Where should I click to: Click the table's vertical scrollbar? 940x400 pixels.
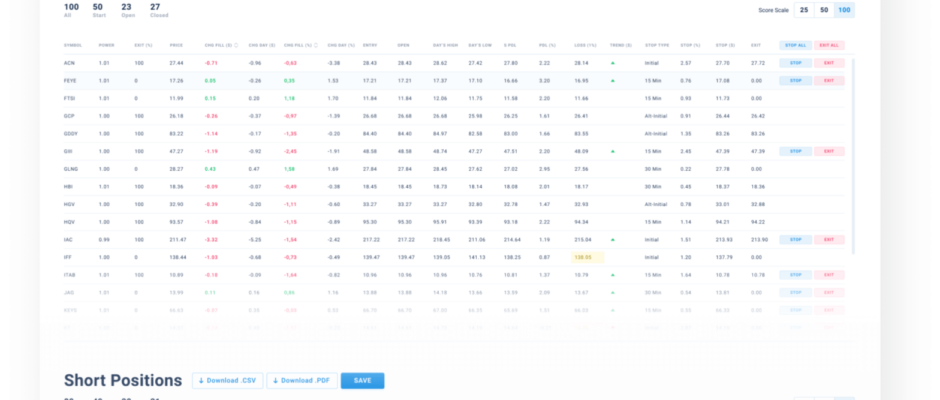[852, 156]
